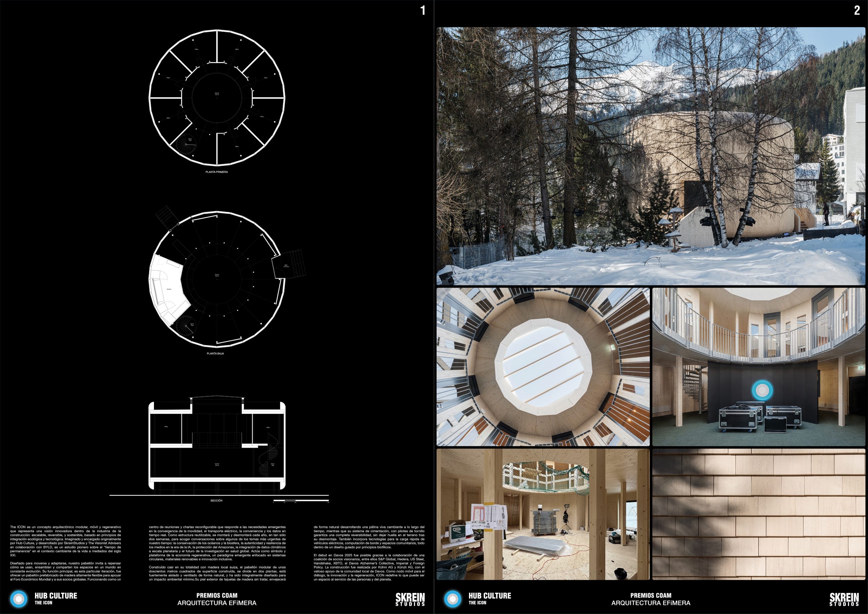Click the PLANTA PRIMERA label
Screen dimensions: 868x614
pos(217,172)
